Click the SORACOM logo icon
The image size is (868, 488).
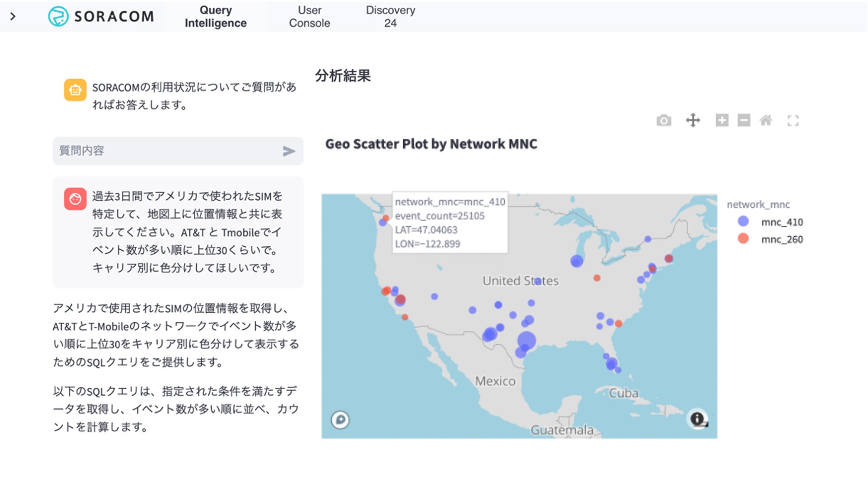click(58, 17)
